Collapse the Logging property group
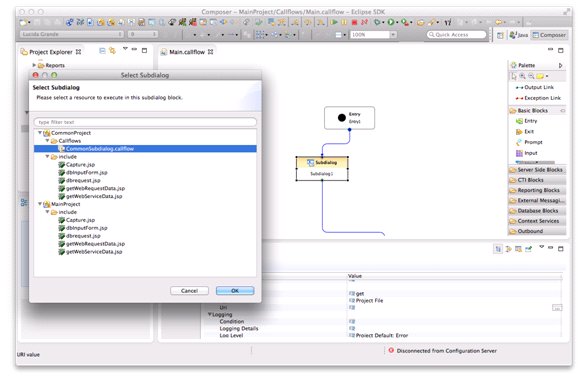The height and width of the screenshot is (377, 580). point(210,314)
